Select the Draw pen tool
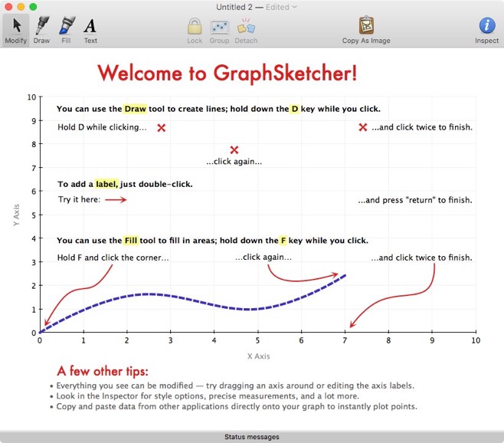 pos(42,30)
